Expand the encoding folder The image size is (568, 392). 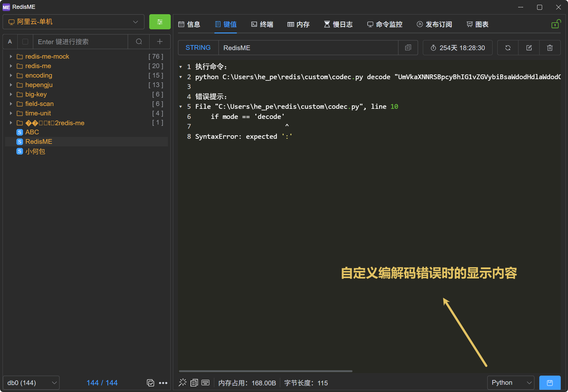(11, 75)
